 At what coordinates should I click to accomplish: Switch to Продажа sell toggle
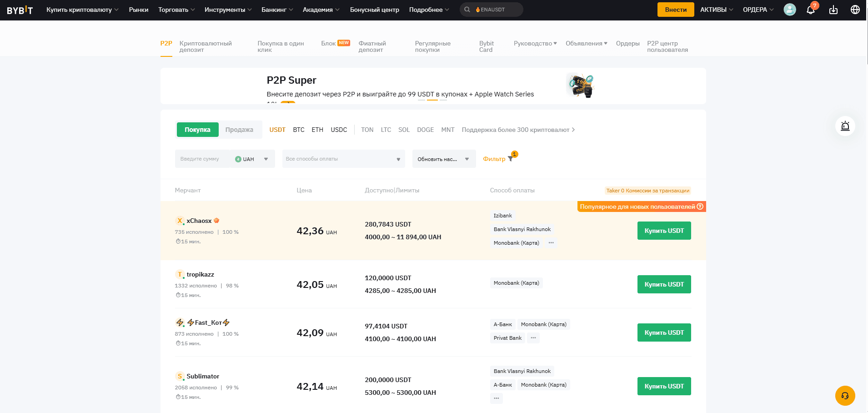point(239,130)
